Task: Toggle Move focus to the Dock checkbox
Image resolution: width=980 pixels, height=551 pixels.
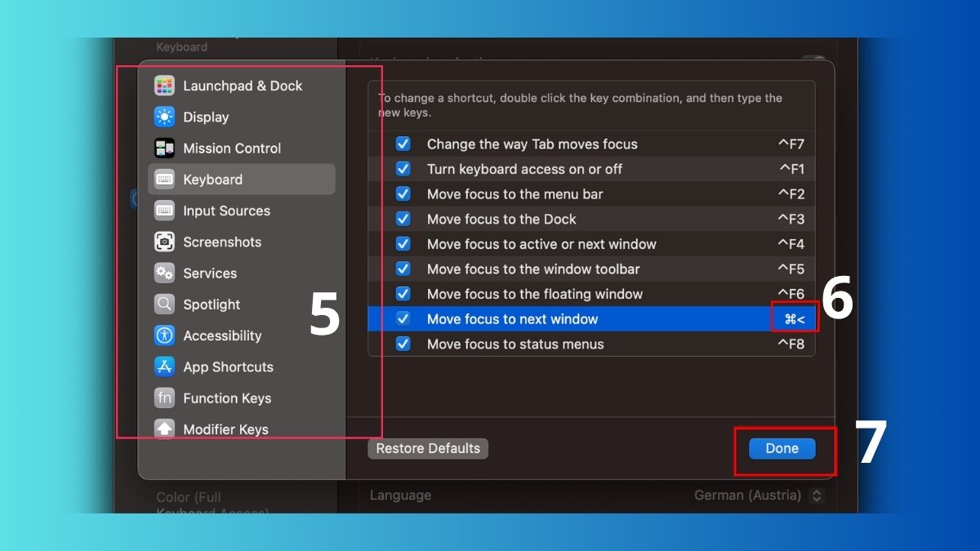Action: (403, 219)
